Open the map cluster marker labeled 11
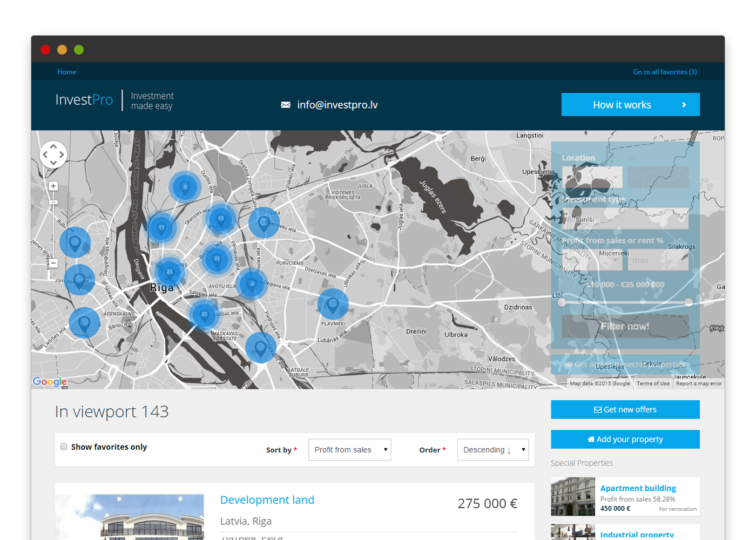The image size is (756, 540). click(x=161, y=227)
